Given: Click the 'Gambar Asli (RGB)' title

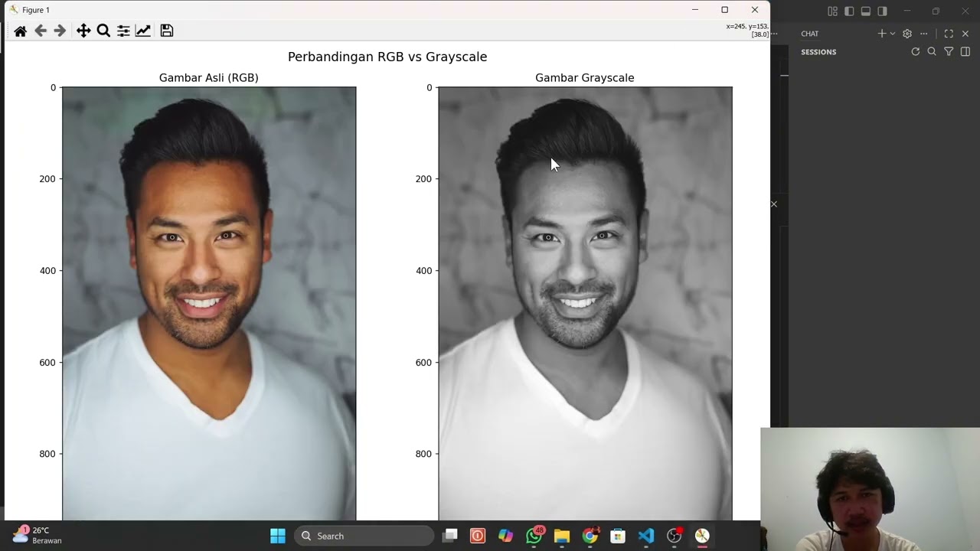Looking at the screenshot, I should 208,78.
